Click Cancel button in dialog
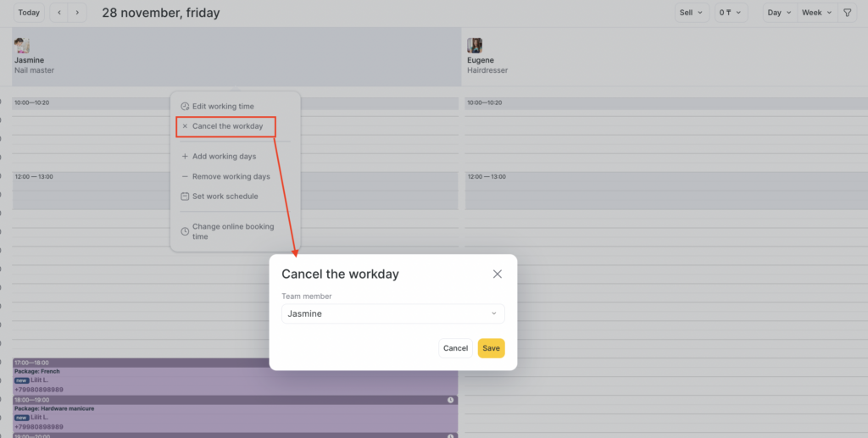Screen dimensions: 868x438 click(455, 348)
